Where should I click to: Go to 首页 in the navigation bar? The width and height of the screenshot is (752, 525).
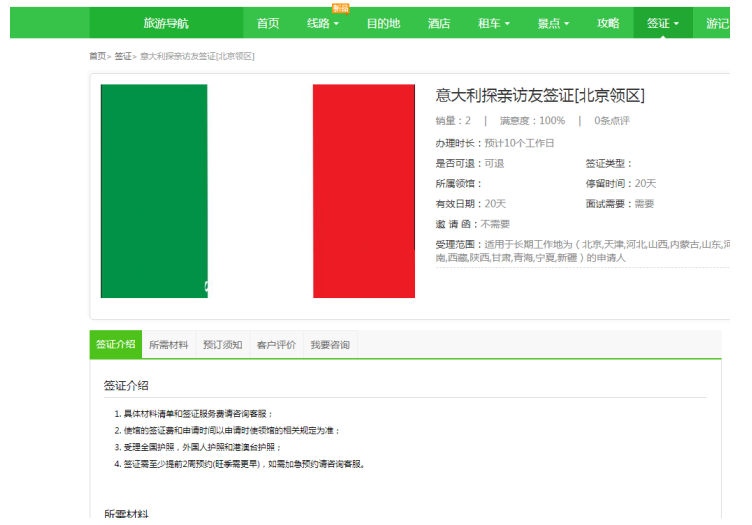click(268, 23)
